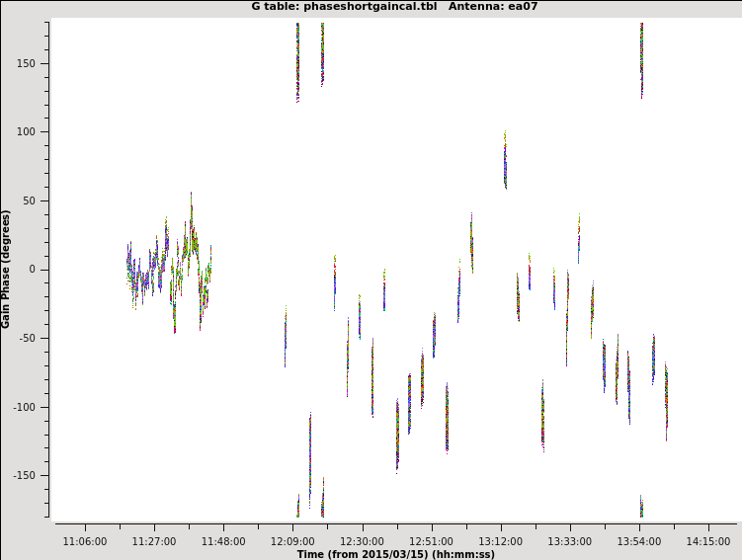This screenshot has height=560, width=742.
Task: Pick the 12:09:00 time tick label
Action: coord(292,541)
